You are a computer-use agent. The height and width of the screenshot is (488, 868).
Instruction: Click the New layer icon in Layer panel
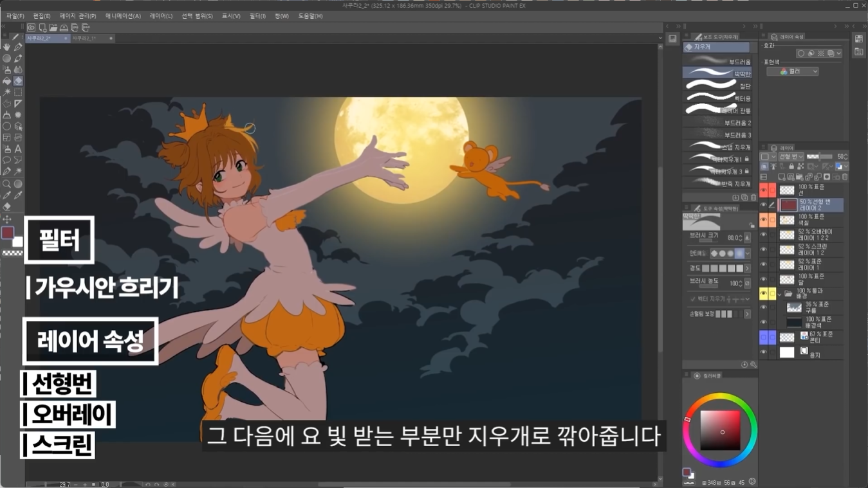pyautogui.click(x=782, y=177)
